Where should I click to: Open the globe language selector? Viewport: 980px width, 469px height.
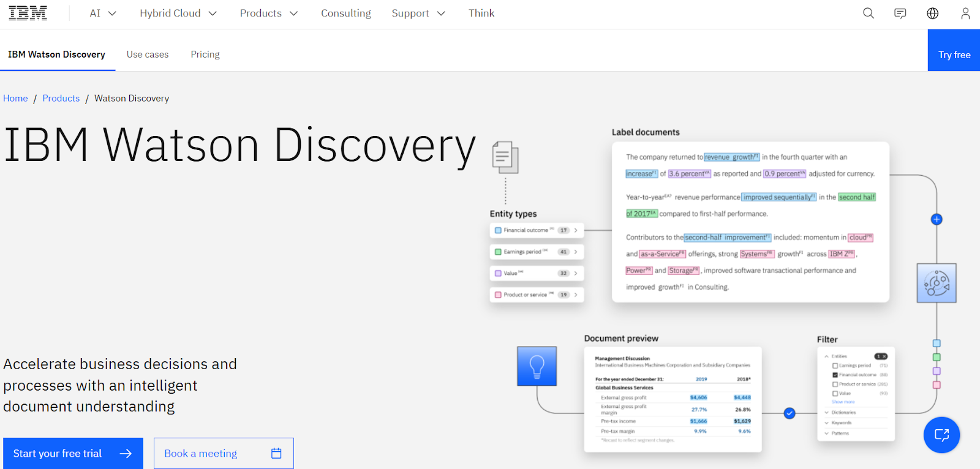[933, 13]
